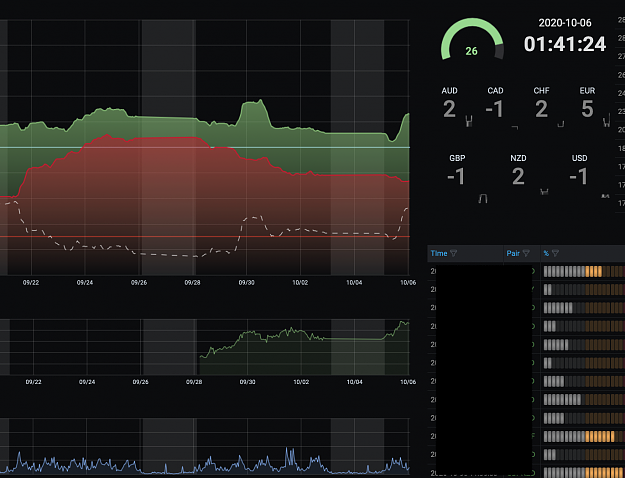
Task: Click the clock reading 01:41:24
Action: pyautogui.click(x=565, y=44)
